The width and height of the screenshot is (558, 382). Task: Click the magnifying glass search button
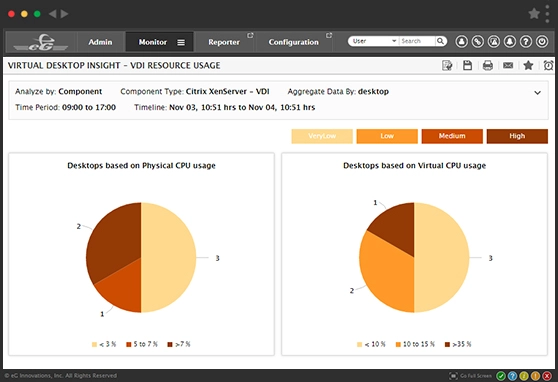pyautogui.click(x=441, y=41)
